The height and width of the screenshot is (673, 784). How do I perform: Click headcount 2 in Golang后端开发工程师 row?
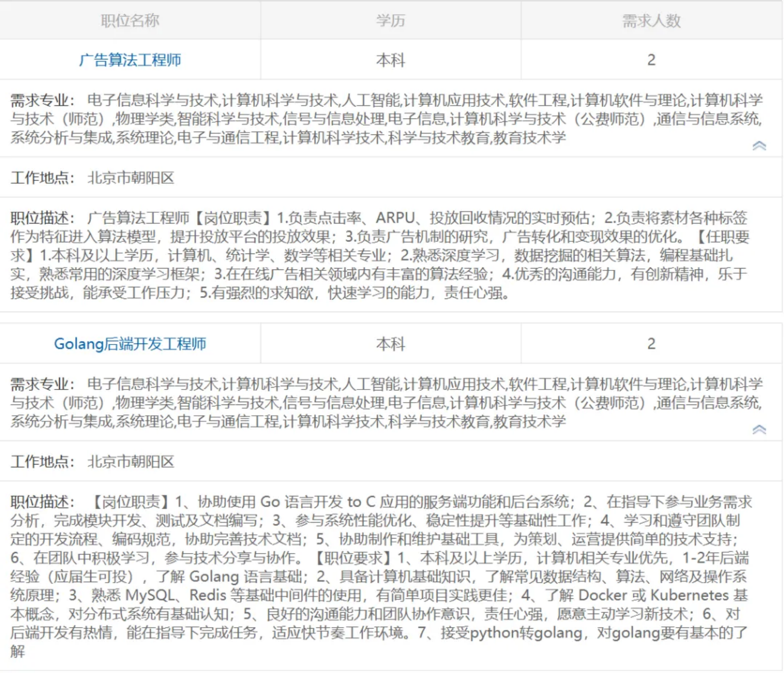pos(651,344)
